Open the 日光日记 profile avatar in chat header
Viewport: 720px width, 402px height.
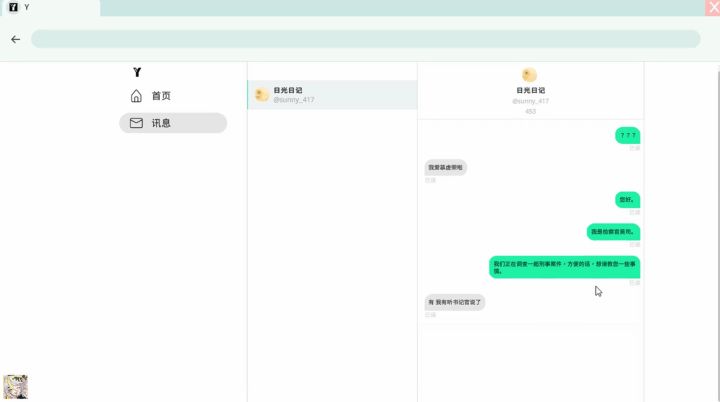click(x=529, y=75)
